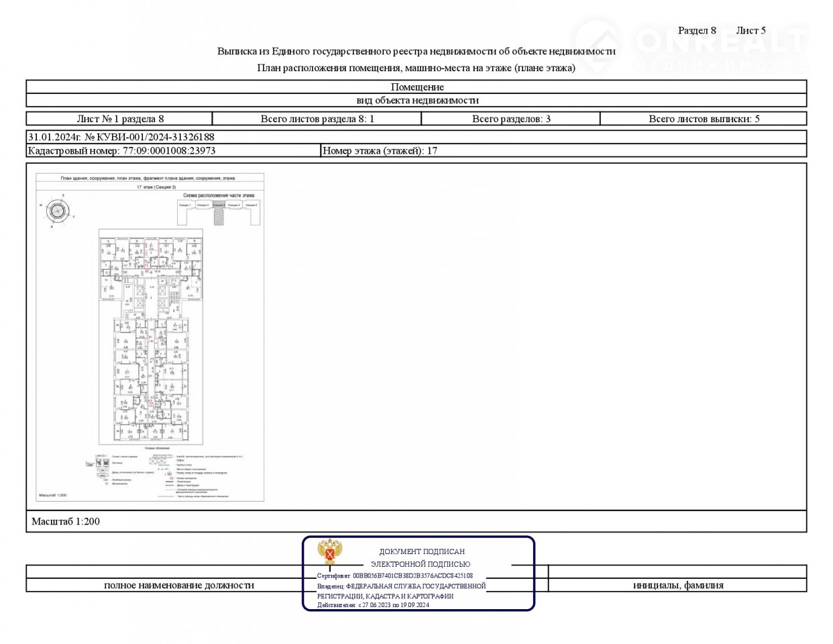833x644 pixels.
Task: Click the compass rose on the floor plan
Action: point(58,211)
